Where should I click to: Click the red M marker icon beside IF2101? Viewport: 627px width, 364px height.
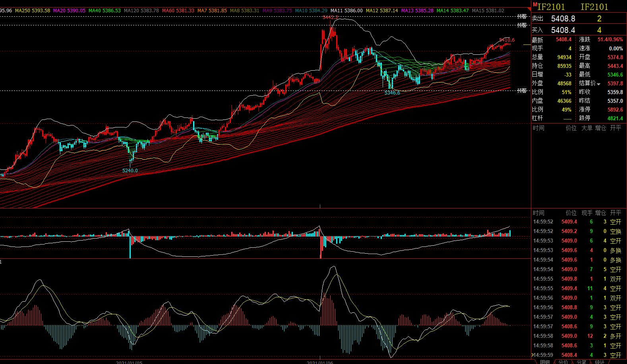[x=535, y=5]
